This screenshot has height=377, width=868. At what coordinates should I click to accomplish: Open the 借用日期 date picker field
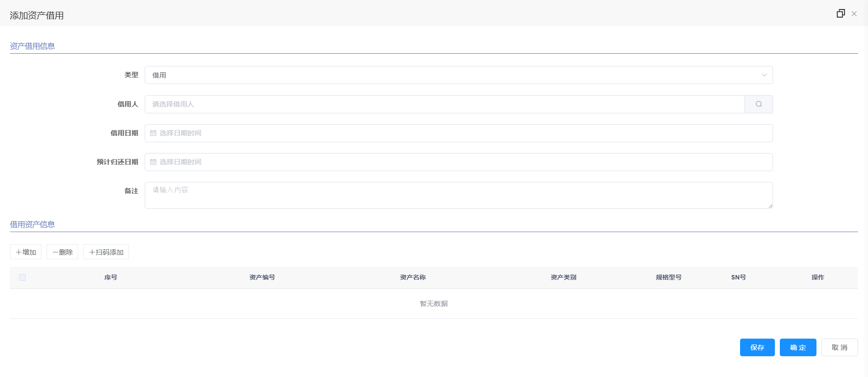[x=458, y=133]
